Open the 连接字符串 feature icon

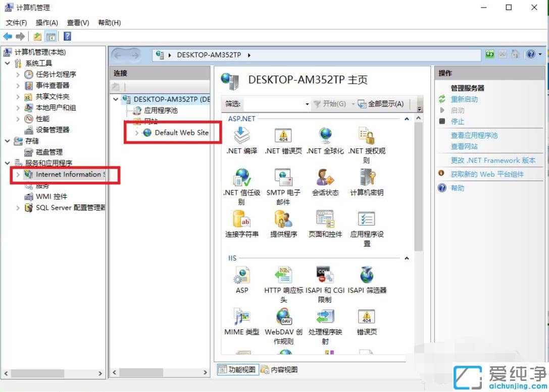click(x=242, y=222)
